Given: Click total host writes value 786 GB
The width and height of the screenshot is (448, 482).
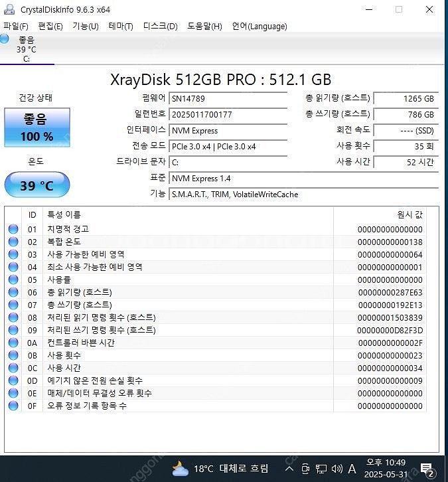Looking at the screenshot, I should click(x=406, y=115).
